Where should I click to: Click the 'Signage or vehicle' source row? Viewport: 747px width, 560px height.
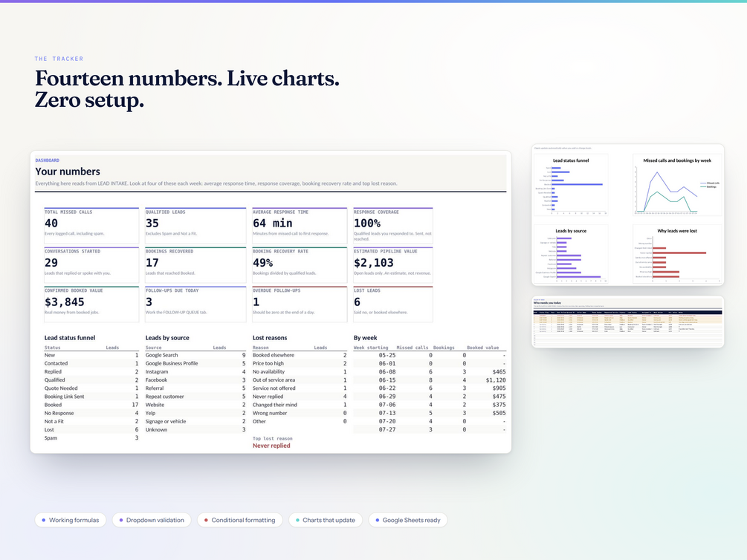tap(195, 421)
